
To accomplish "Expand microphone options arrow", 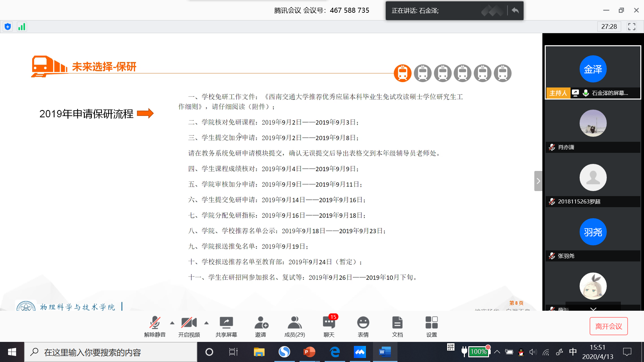I will pos(172,323).
